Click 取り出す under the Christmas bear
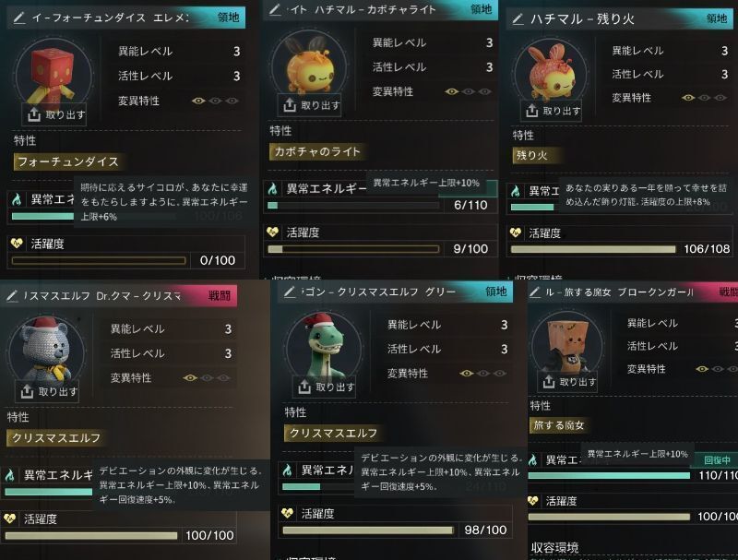Image resolution: width=738 pixels, height=560 pixels. (x=49, y=391)
